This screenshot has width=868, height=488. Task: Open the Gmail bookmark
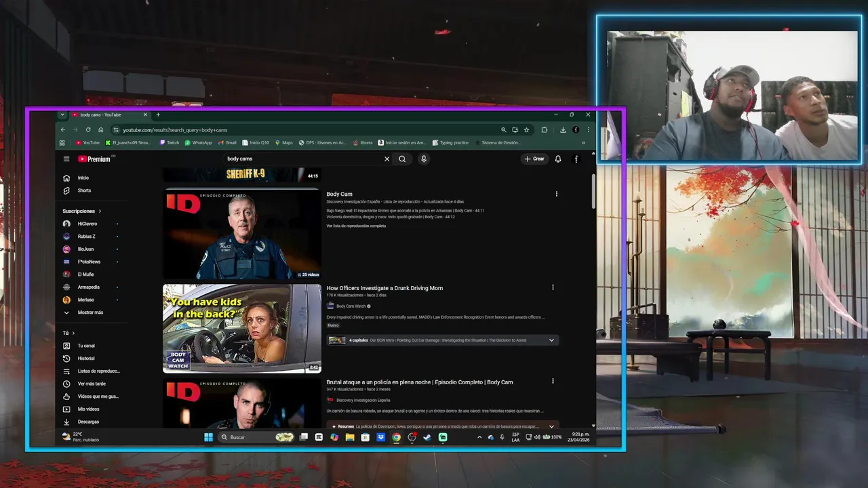click(x=227, y=143)
